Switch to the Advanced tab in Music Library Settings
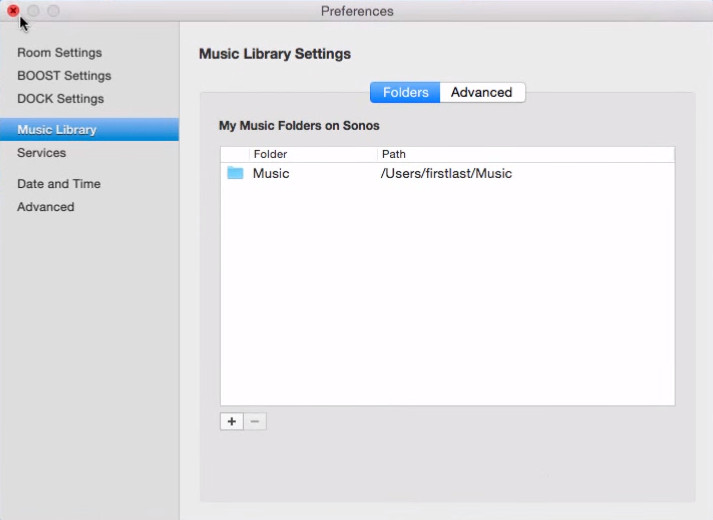 (x=482, y=92)
